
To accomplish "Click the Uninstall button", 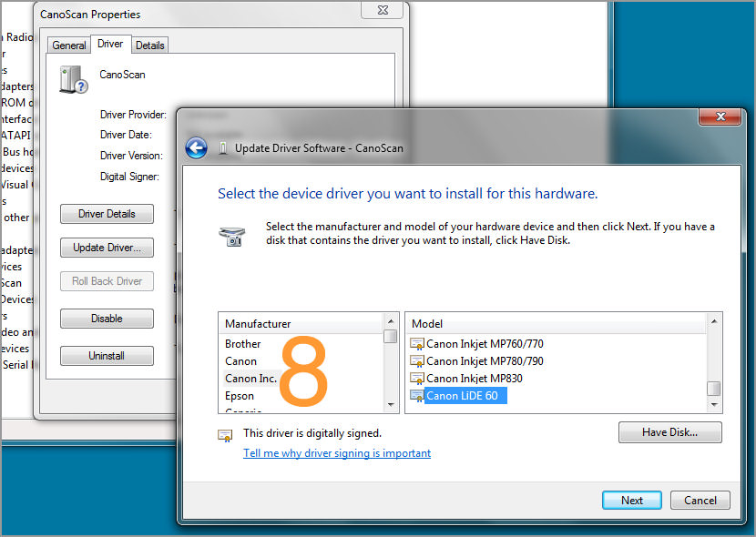I will point(107,356).
